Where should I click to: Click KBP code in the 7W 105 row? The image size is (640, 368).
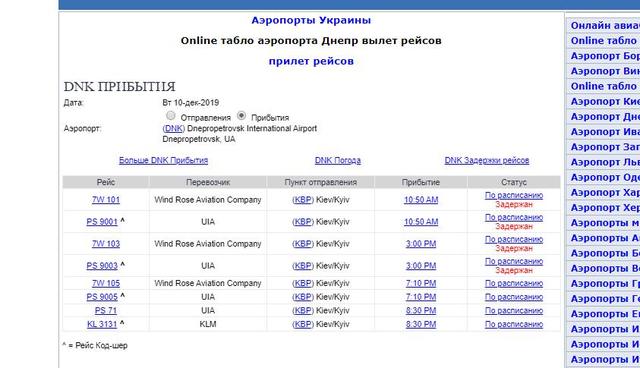coord(303,283)
